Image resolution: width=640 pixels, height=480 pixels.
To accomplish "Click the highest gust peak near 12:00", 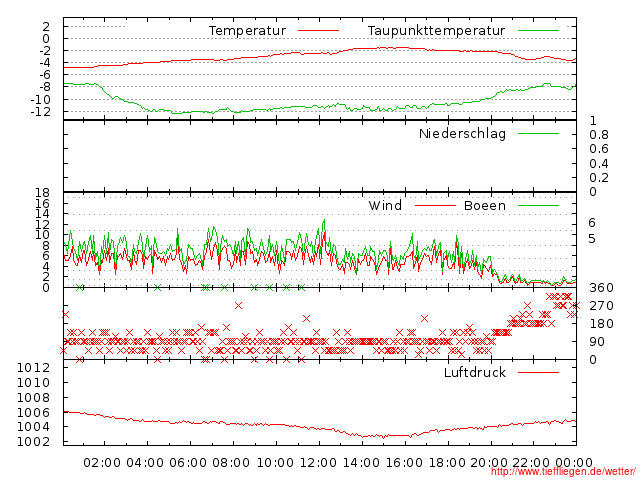I will 324,220.
